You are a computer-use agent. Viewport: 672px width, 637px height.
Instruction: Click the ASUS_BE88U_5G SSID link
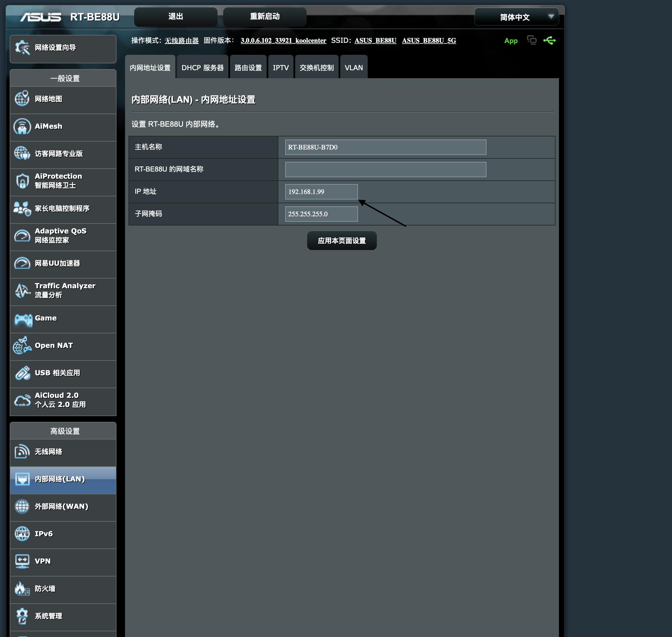click(x=429, y=41)
